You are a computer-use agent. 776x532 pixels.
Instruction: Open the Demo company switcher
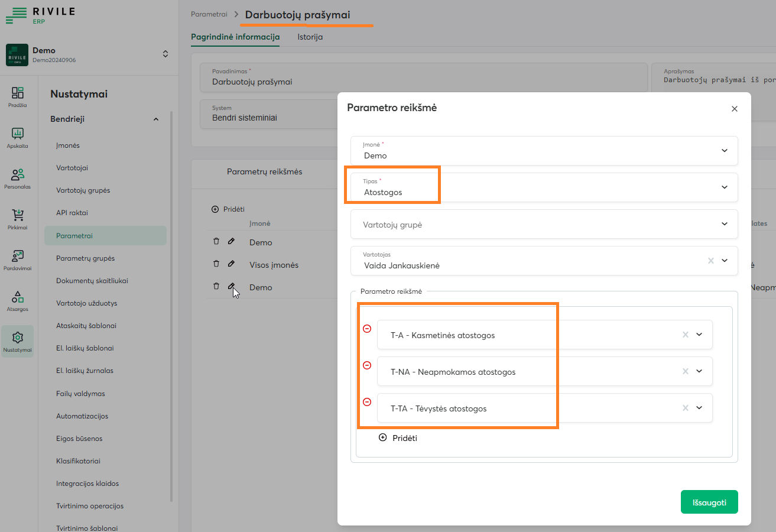pyautogui.click(x=165, y=54)
